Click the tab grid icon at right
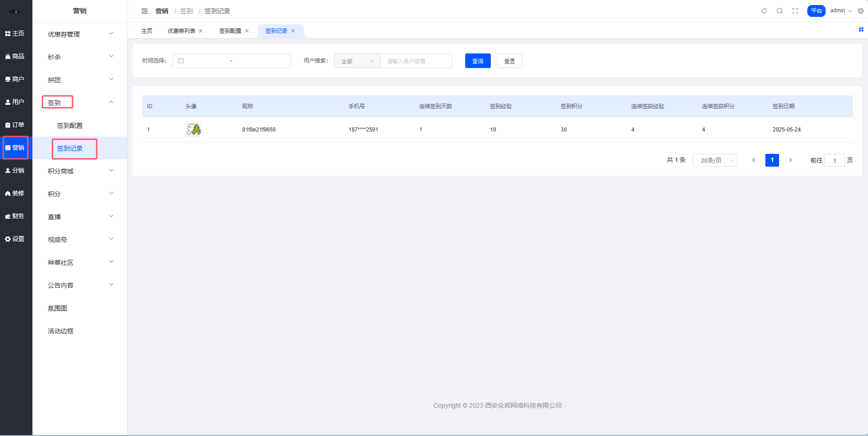This screenshot has height=436, width=868. pyautogui.click(x=861, y=30)
